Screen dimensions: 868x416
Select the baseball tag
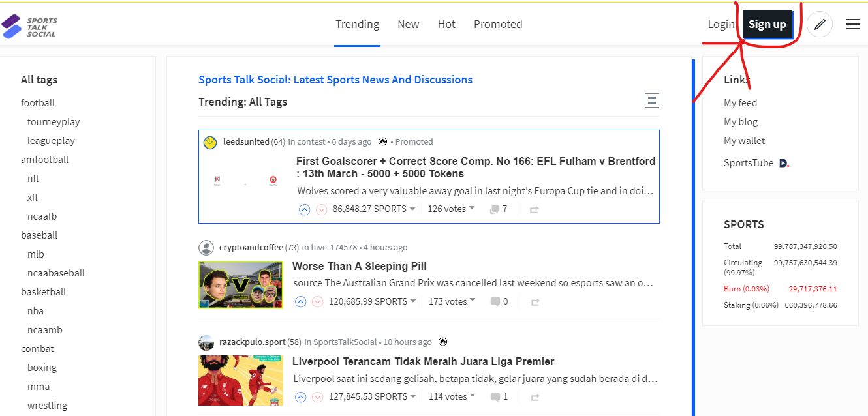click(39, 235)
